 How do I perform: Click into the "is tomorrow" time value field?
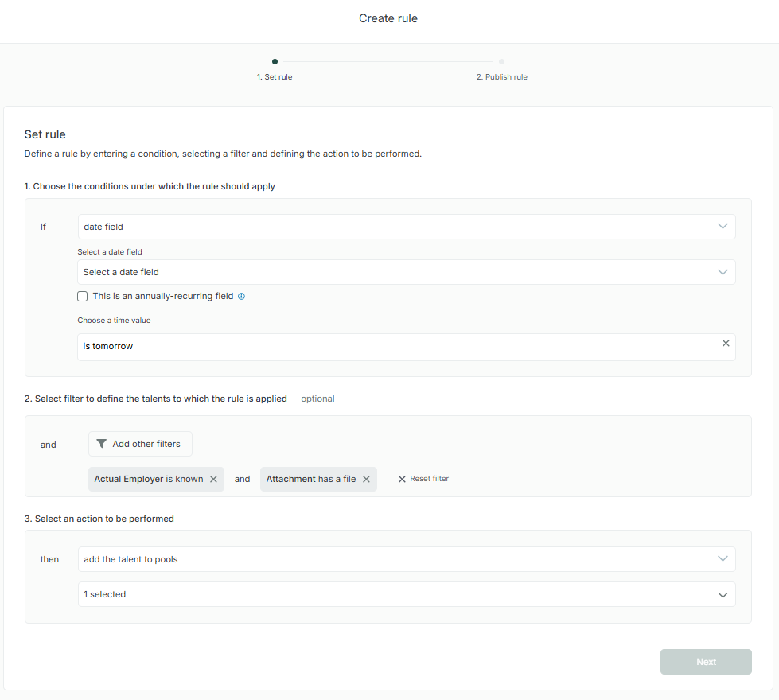pyautogui.click(x=390, y=347)
